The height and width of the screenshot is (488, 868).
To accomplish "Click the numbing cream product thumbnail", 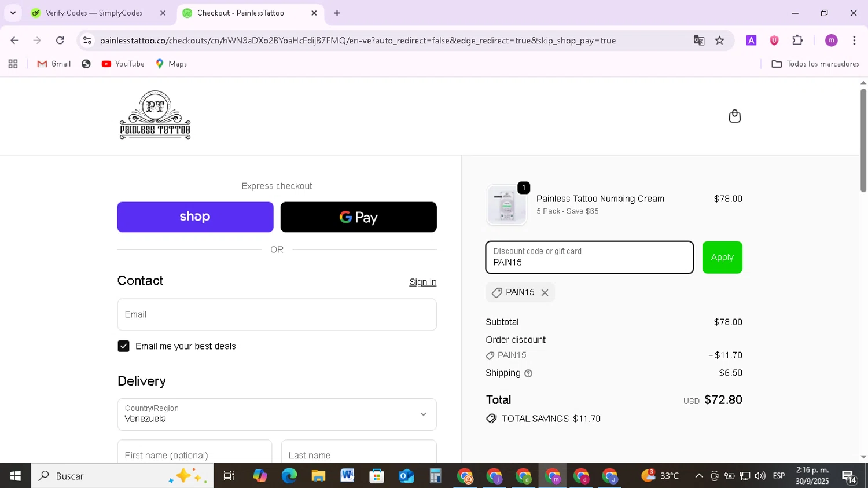I will pos(507,205).
